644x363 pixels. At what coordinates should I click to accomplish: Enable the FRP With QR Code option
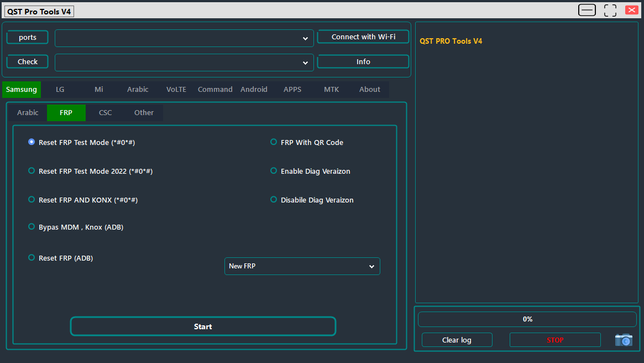point(274,142)
